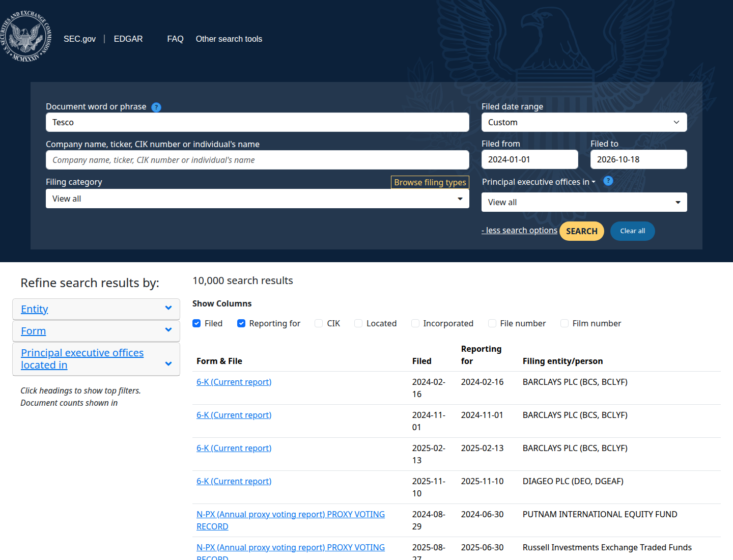Open help icon for Principal executive offices
The image size is (733, 560).
608,181
